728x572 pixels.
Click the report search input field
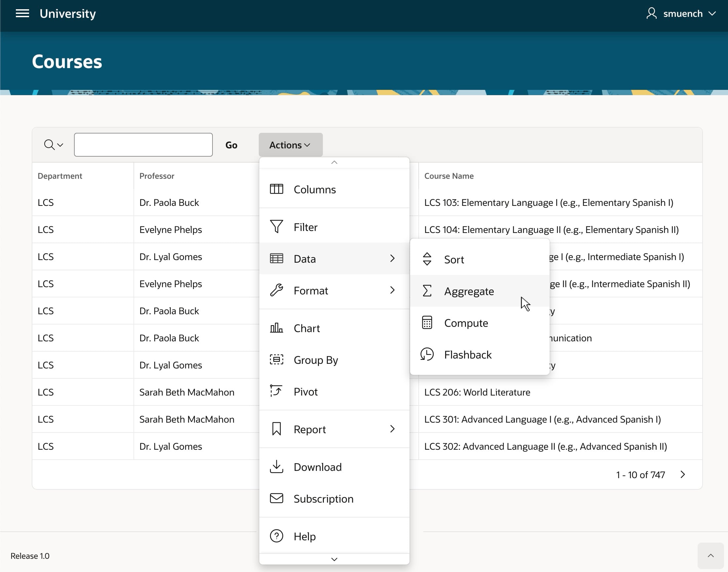click(x=143, y=144)
